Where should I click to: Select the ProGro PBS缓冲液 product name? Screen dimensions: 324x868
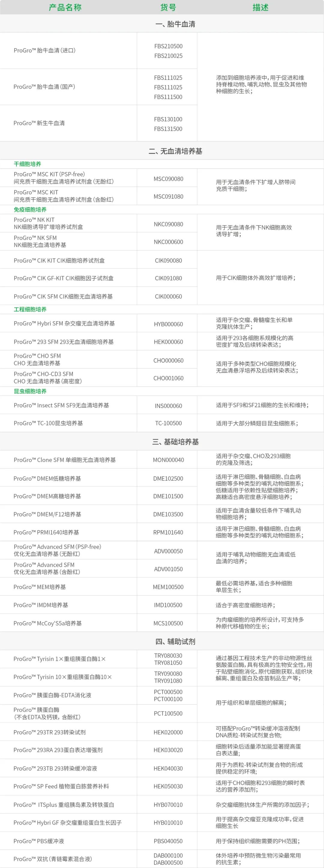(x=39, y=841)
